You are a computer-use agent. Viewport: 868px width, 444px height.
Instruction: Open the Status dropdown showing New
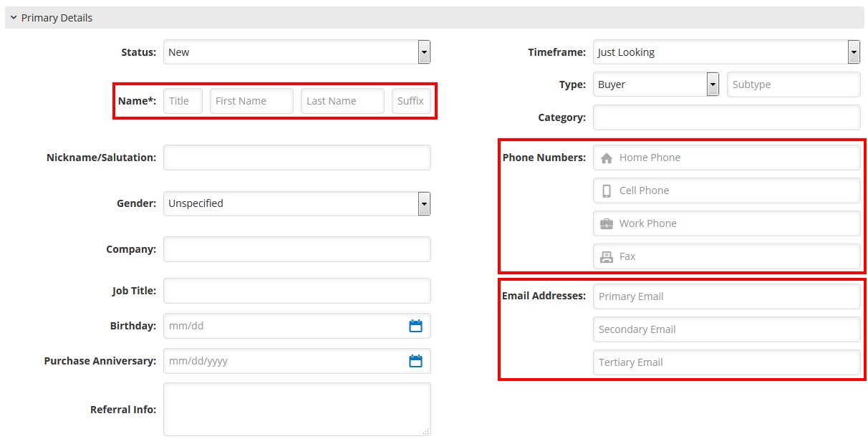(x=297, y=52)
